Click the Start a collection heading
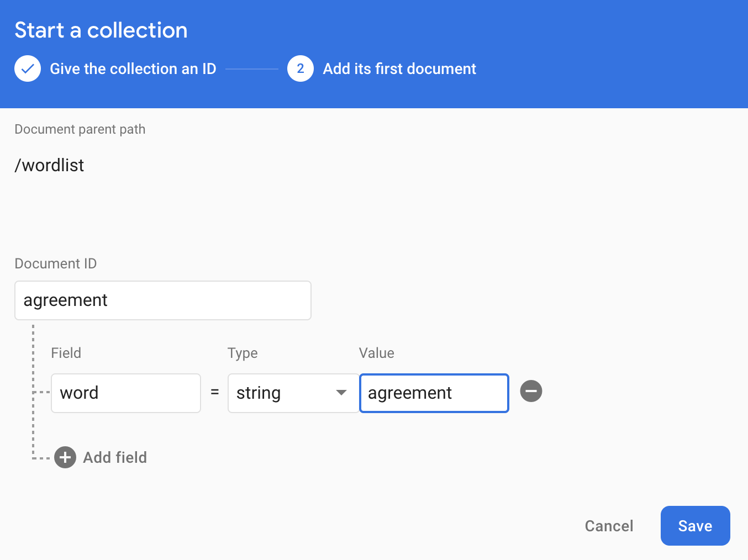Screen dimensions: 748x560 [x=101, y=30]
